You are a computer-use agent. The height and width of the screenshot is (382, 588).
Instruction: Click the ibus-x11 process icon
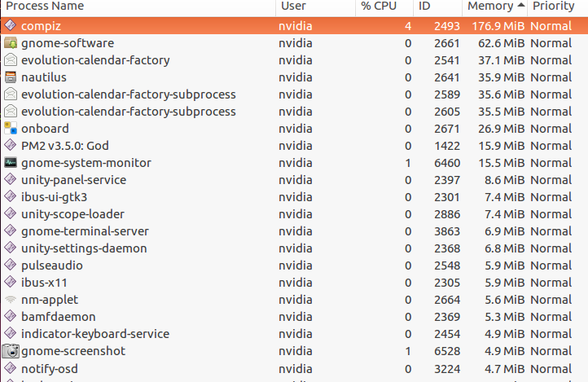11,283
